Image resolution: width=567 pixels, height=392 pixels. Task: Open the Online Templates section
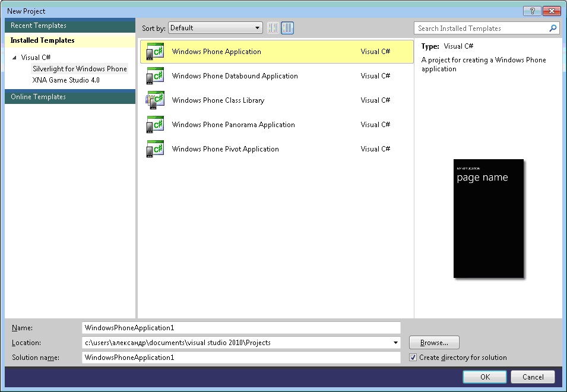(x=70, y=97)
